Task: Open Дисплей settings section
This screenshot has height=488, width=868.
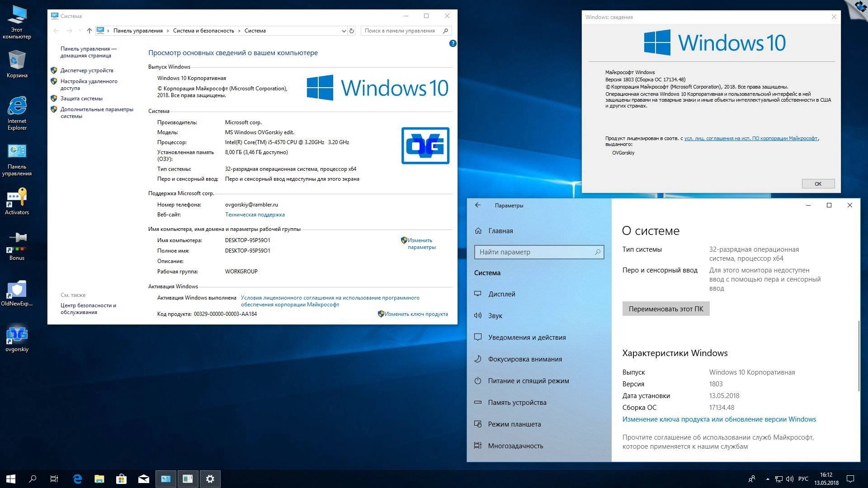Action: (x=501, y=294)
